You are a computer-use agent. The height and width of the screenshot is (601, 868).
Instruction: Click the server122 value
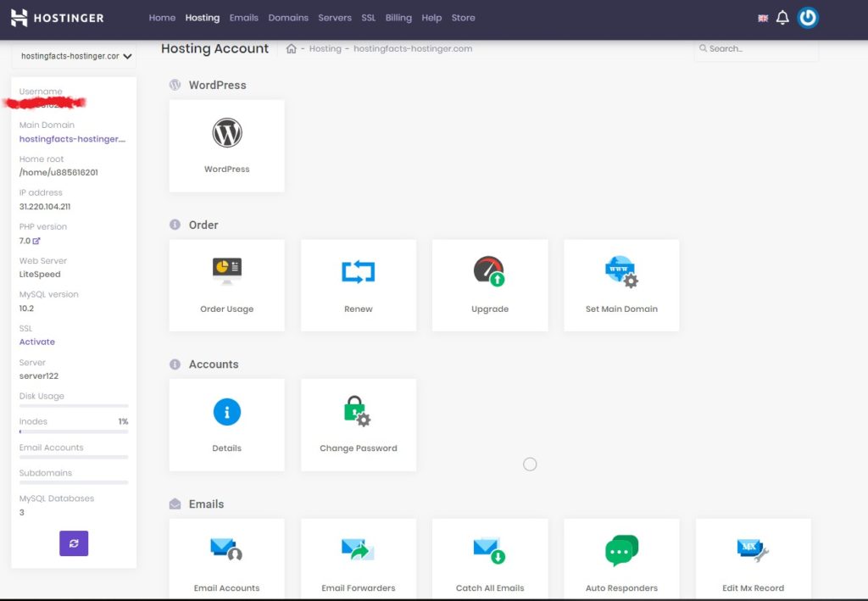[x=39, y=376]
